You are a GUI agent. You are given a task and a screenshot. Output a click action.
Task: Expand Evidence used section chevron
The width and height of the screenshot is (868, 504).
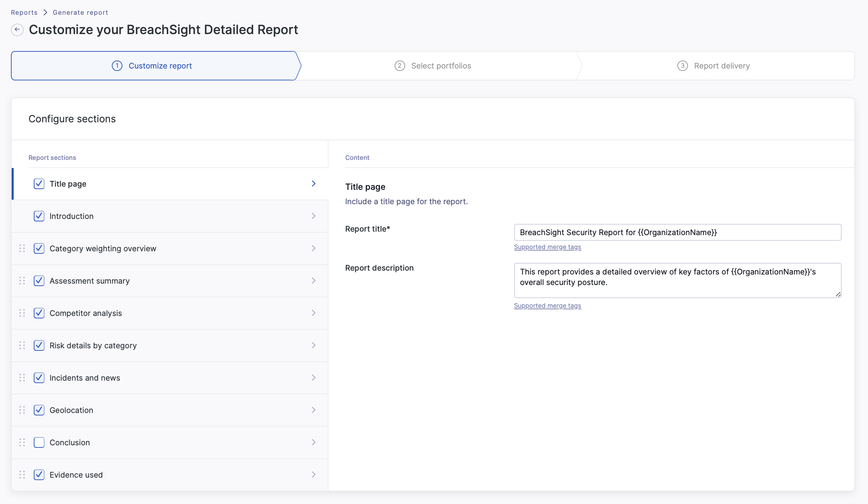pos(314,474)
